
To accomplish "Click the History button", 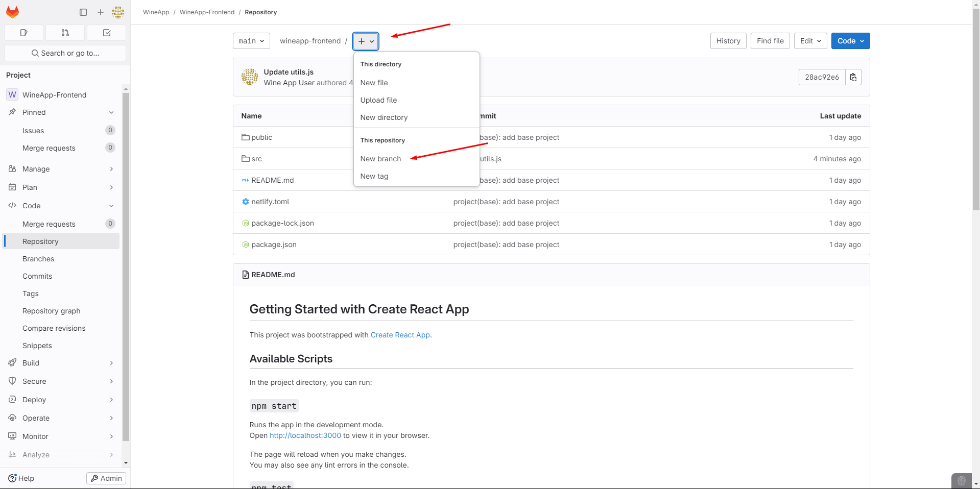I will [728, 41].
